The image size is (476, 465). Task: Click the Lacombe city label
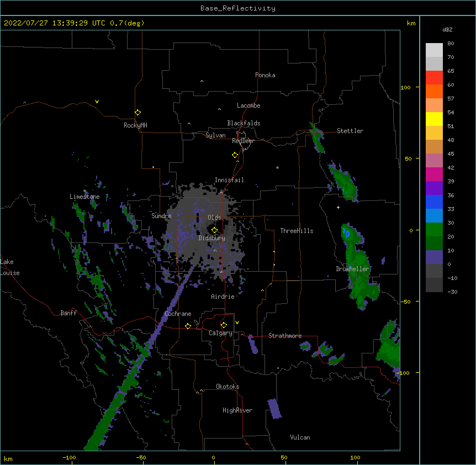[248, 105]
